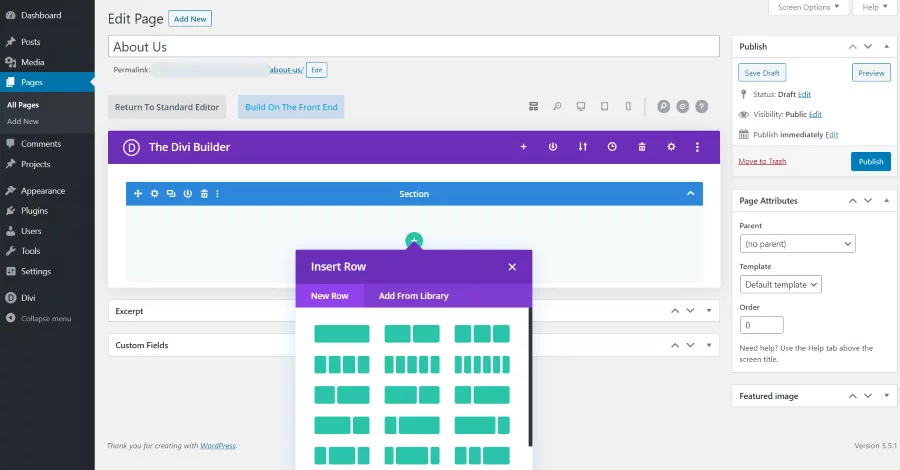Click the Section power icon
900x470 pixels.
click(x=188, y=194)
